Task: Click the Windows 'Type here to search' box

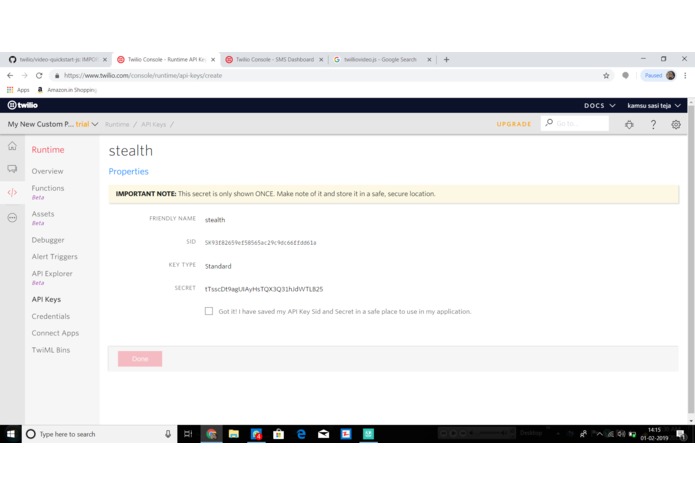Action: (98, 434)
